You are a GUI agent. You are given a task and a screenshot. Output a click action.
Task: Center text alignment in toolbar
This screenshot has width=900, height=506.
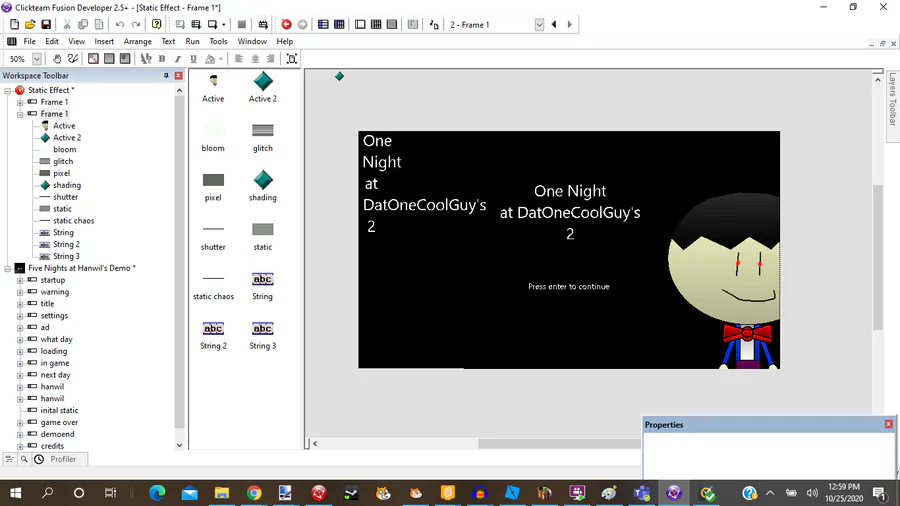255,59
